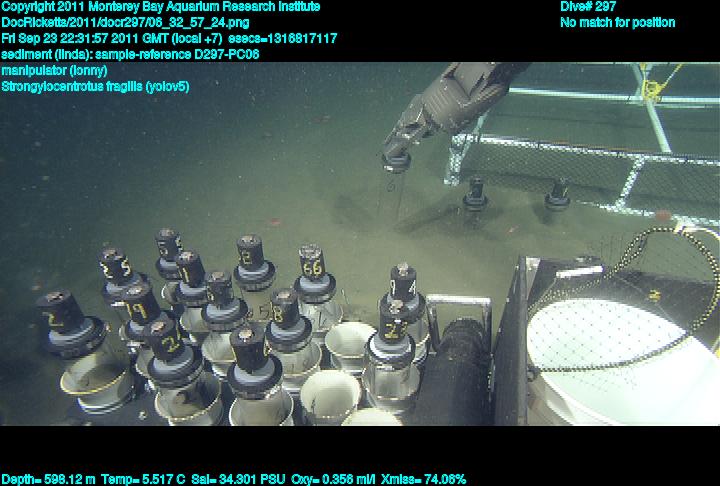720x486 pixels.
Task: Click the 'Temp= 5.517 C' reading
Action: pos(143,480)
